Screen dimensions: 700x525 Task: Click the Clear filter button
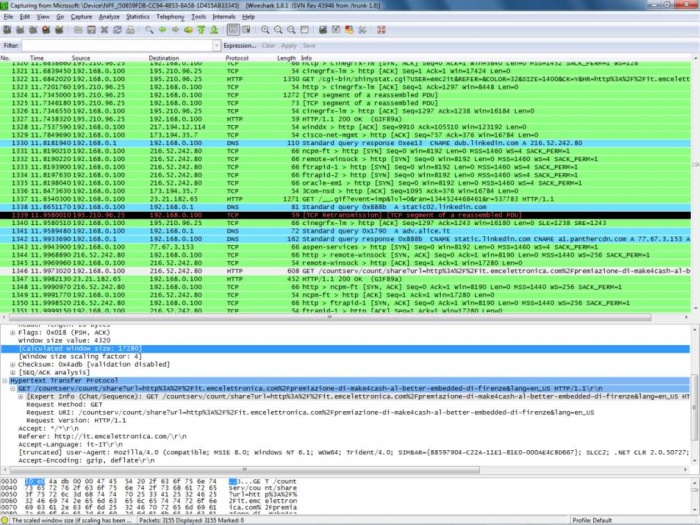(268, 46)
